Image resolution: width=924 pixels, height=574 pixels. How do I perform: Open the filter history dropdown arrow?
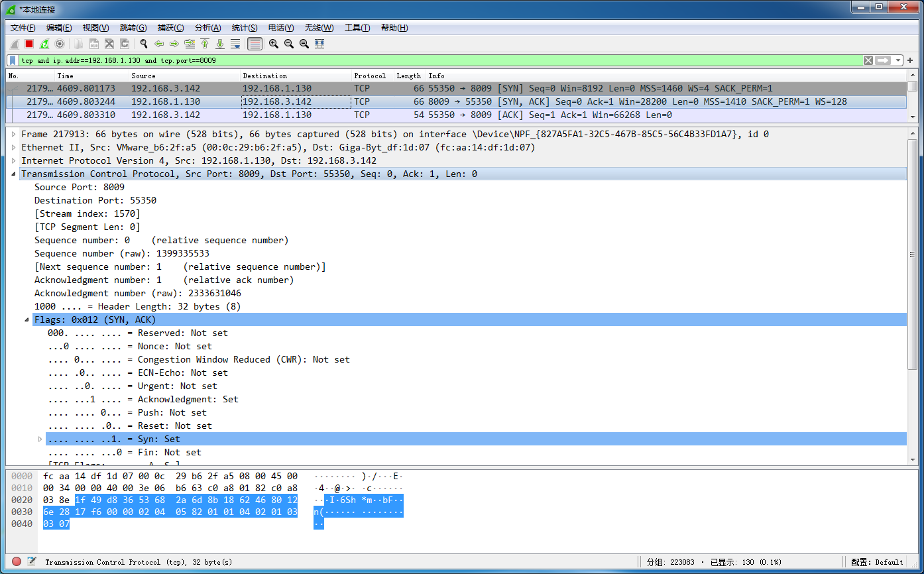point(899,60)
